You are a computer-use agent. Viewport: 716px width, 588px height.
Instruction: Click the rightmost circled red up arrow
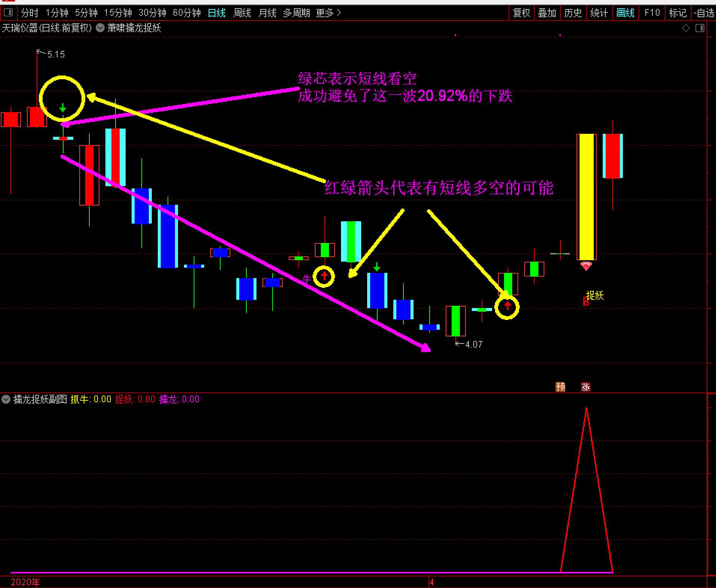[507, 307]
